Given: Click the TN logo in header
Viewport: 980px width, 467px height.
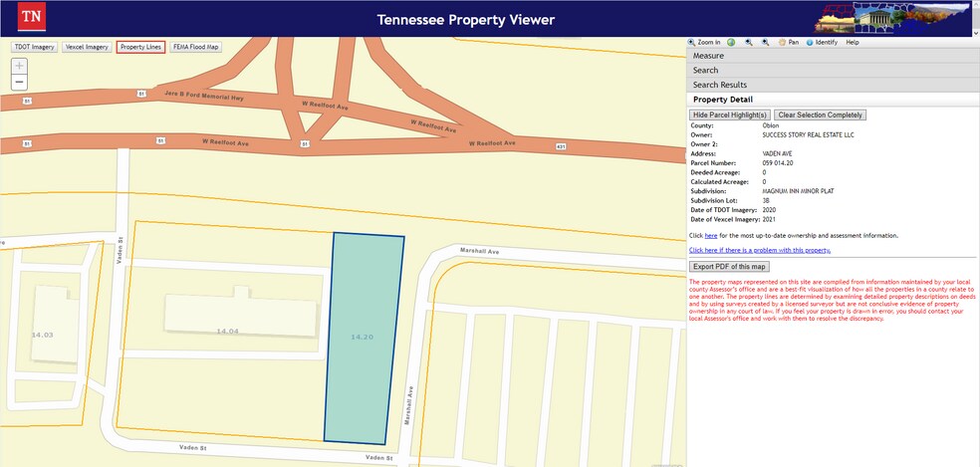Looking at the screenshot, I should pos(33,18).
